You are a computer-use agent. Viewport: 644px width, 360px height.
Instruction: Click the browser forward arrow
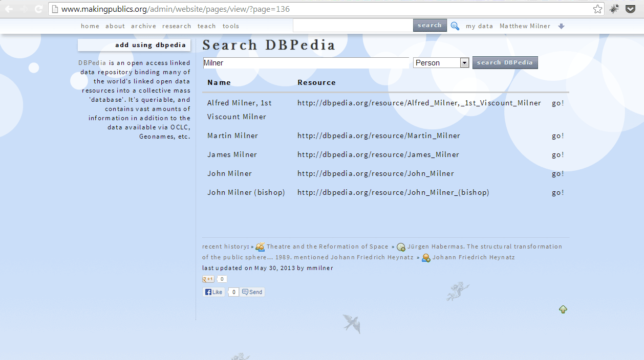pyautogui.click(x=24, y=9)
